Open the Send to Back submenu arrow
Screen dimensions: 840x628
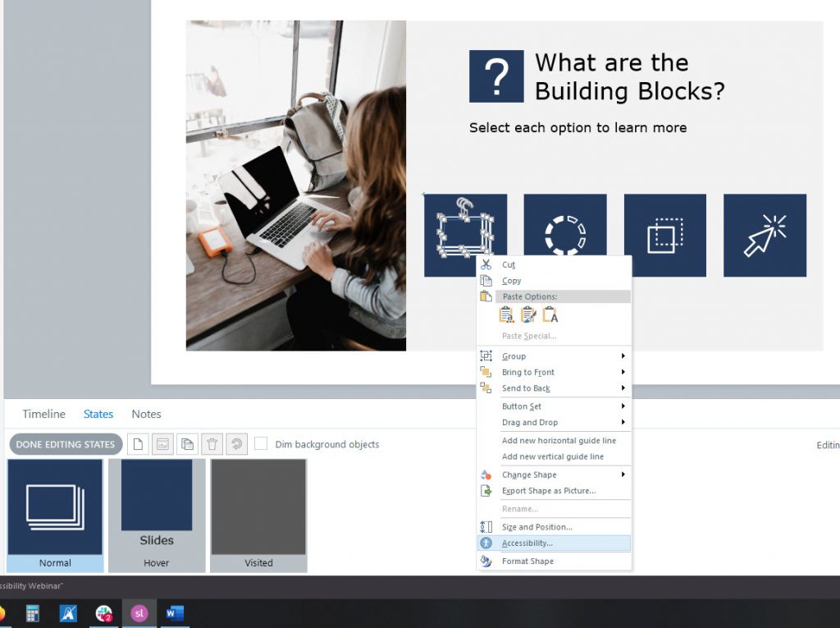pos(623,388)
